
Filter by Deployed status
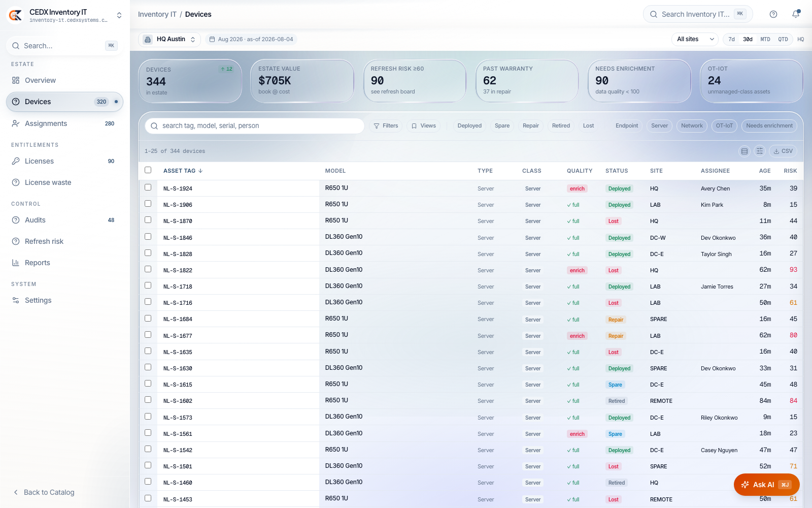(x=469, y=125)
